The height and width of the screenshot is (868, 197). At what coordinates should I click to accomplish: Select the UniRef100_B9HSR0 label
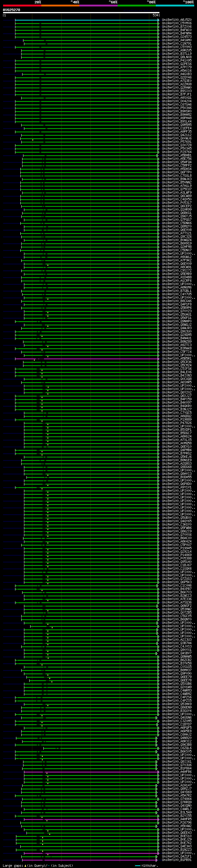click(177, 111)
